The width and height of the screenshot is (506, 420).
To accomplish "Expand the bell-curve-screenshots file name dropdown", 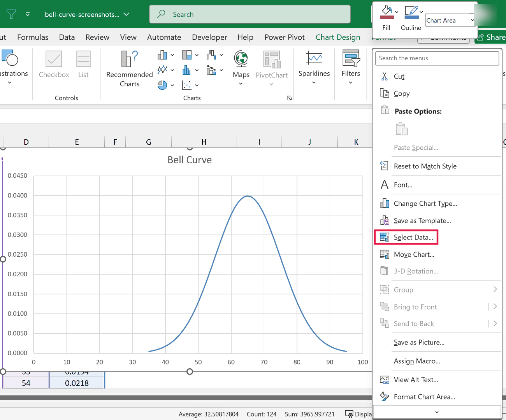I will click(126, 14).
